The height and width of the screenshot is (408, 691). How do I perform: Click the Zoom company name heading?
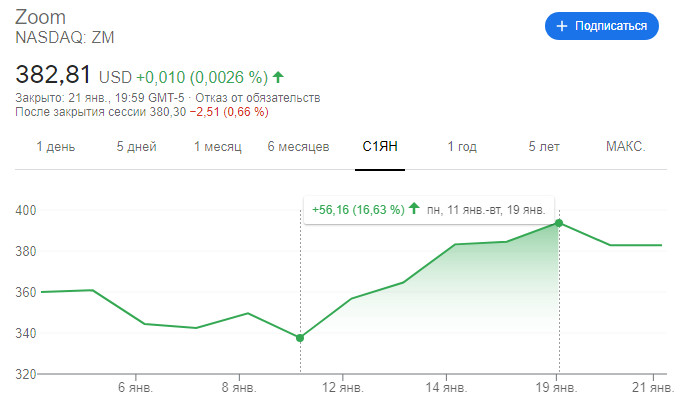coord(40,18)
